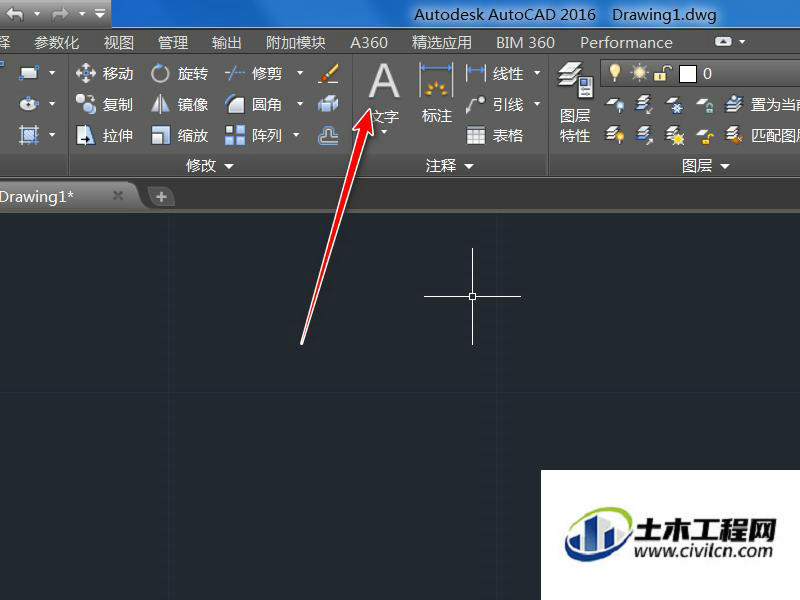Add a new drawing tab with plus
This screenshot has height=600, width=800.
(x=161, y=196)
